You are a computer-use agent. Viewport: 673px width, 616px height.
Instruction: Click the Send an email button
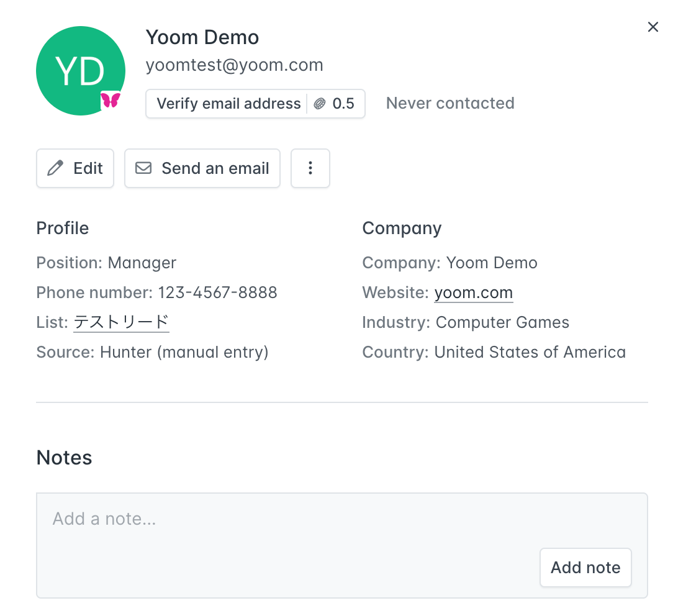click(202, 168)
